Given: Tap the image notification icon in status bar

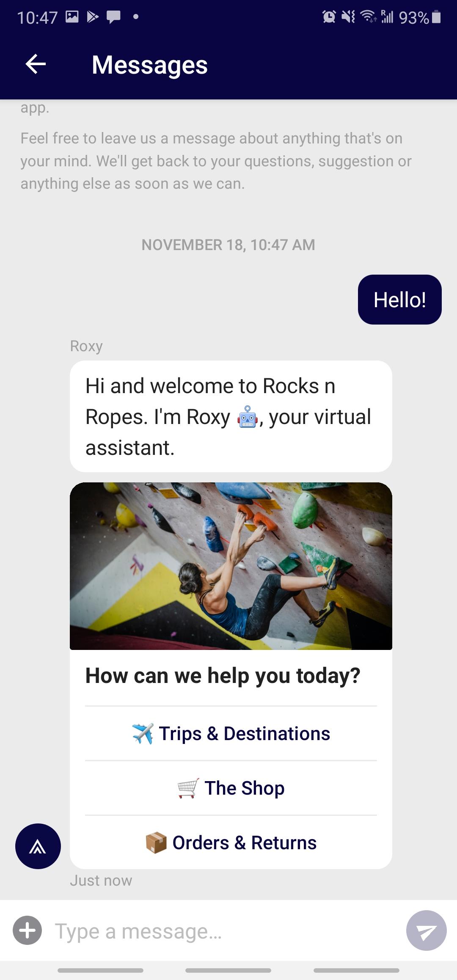Looking at the screenshot, I should pyautogui.click(x=72, y=17).
